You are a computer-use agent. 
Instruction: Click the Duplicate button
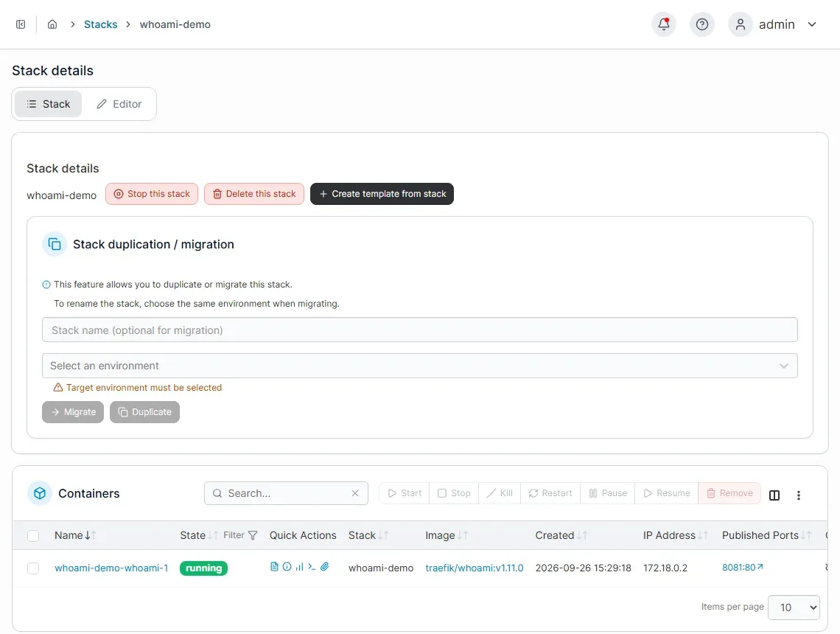(144, 412)
